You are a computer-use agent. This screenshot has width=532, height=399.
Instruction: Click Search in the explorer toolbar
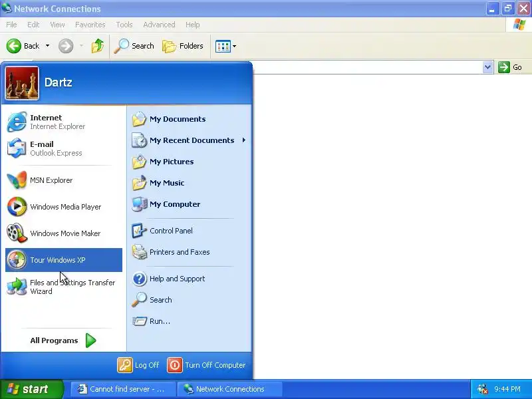(x=134, y=46)
